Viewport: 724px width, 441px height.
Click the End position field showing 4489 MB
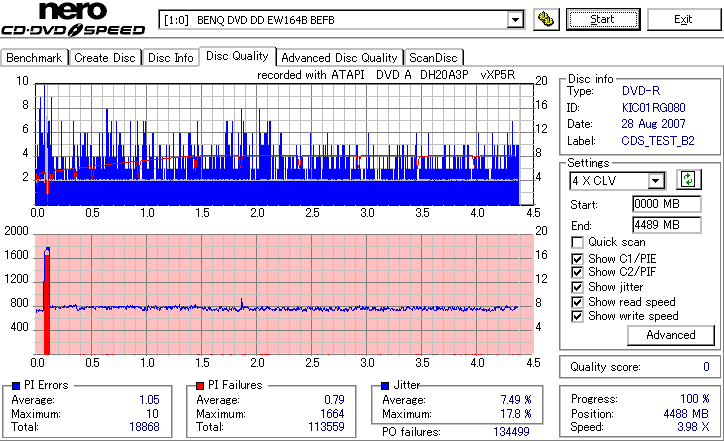click(666, 225)
